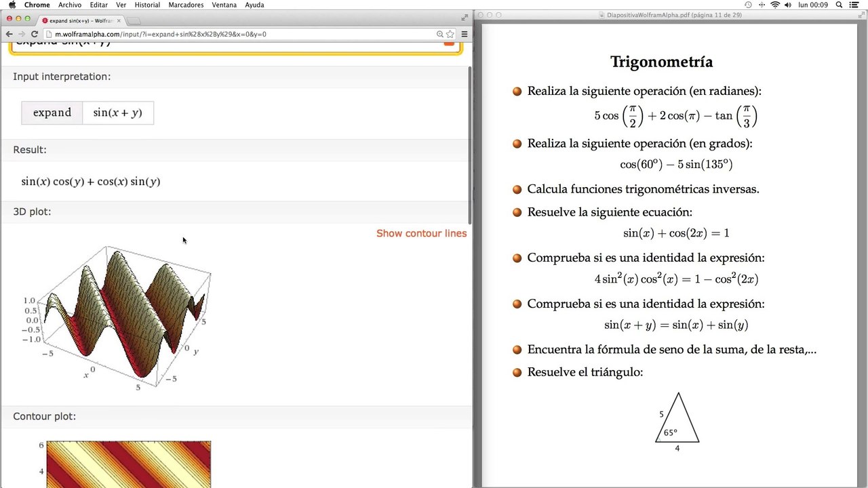The height and width of the screenshot is (488, 868).
Task: Open the Historial menu
Action: (147, 5)
